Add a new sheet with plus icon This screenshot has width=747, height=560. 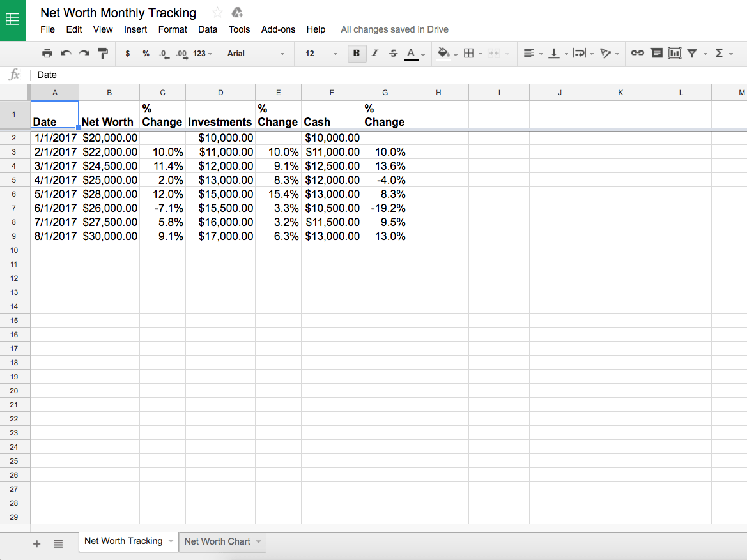(x=36, y=544)
